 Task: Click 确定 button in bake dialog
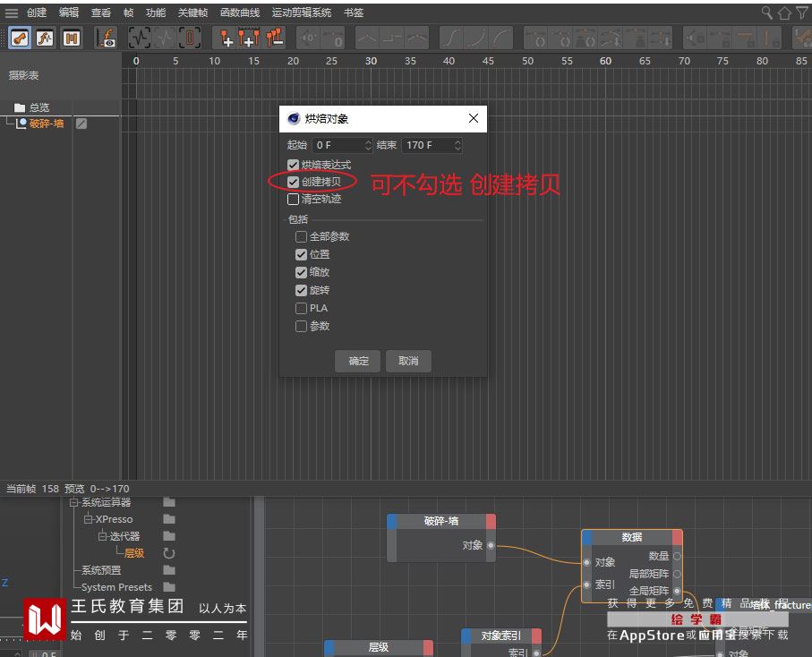coord(358,361)
